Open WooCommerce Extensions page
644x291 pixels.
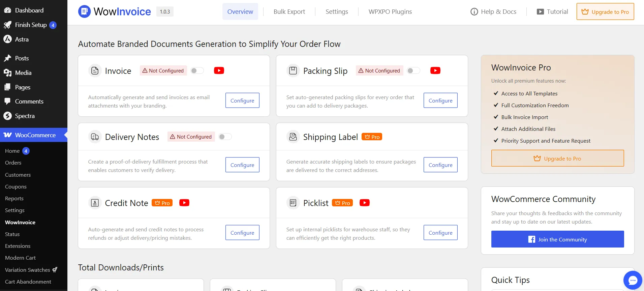18,246
